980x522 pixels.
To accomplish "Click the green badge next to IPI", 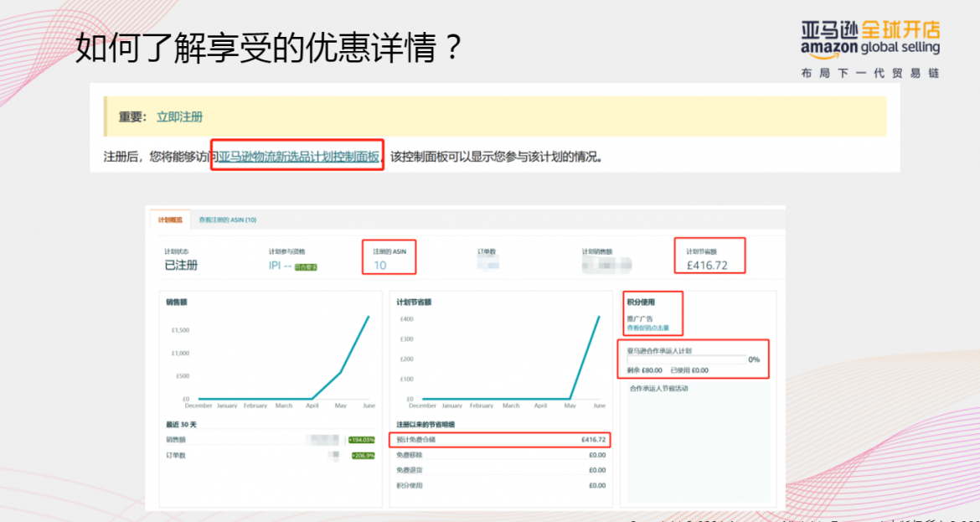I will [x=306, y=267].
